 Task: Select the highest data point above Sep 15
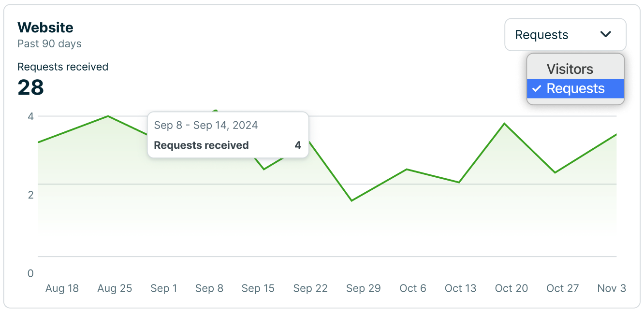click(x=215, y=111)
